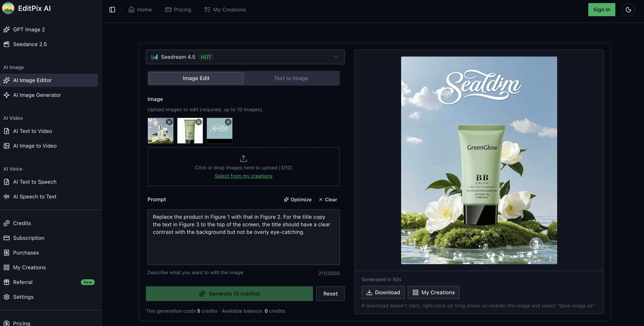
Task: Click My Creations button below the result
Action: 433,292
